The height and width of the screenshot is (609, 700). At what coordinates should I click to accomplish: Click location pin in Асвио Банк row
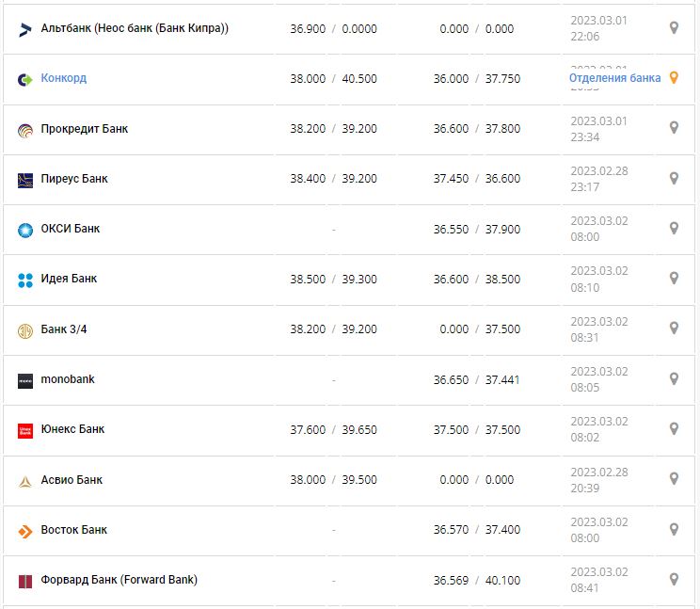coord(674,478)
